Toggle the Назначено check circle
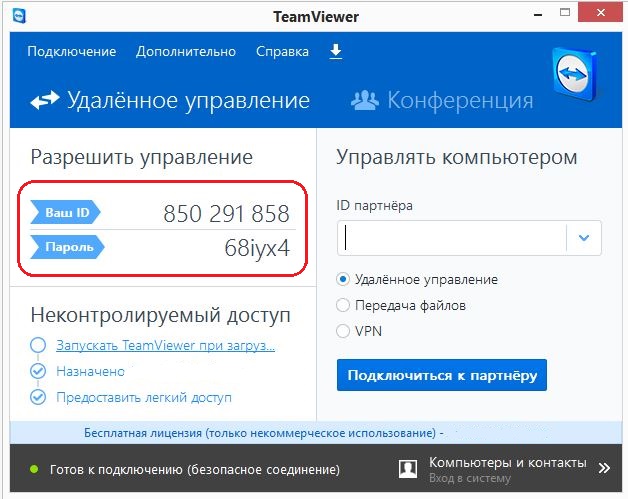The image size is (628, 499). (38, 371)
